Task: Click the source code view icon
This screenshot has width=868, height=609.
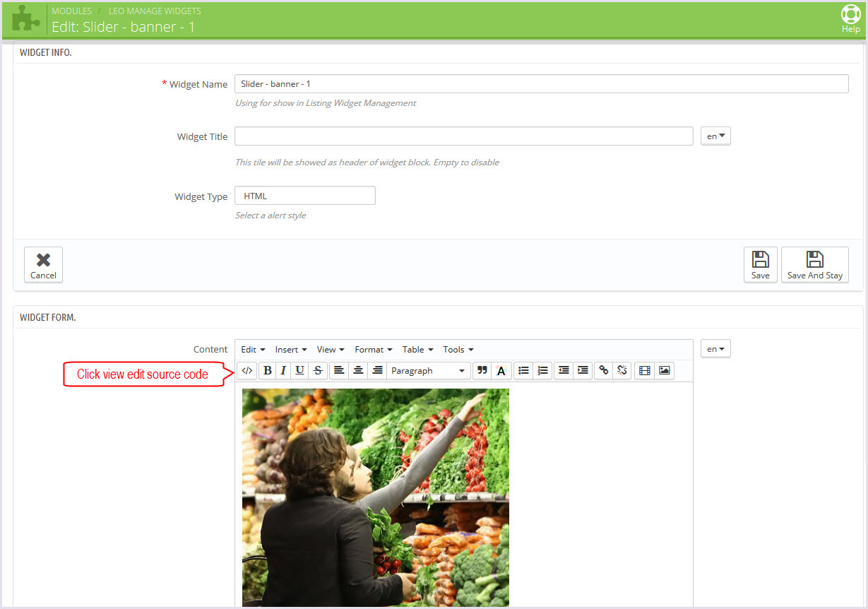Action: coord(247,370)
